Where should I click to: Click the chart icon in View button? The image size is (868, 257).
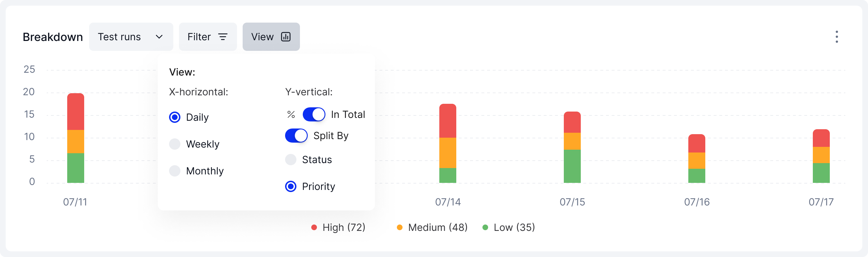tap(286, 37)
